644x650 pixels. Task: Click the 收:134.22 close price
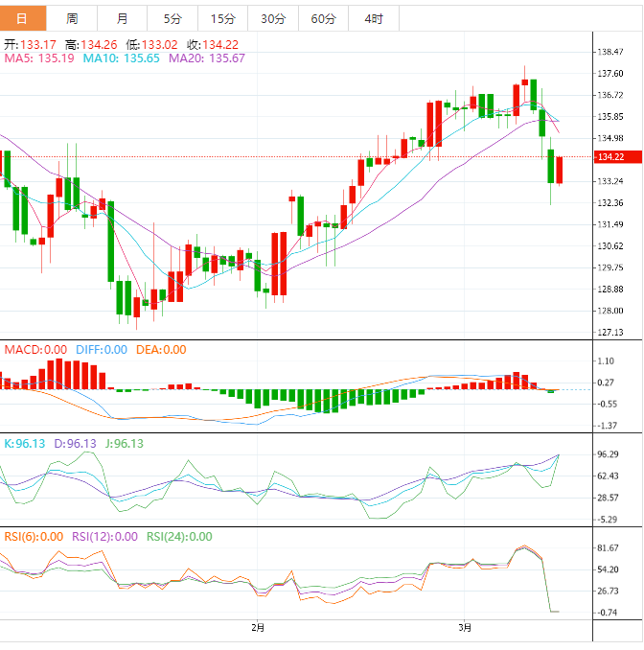tap(213, 44)
